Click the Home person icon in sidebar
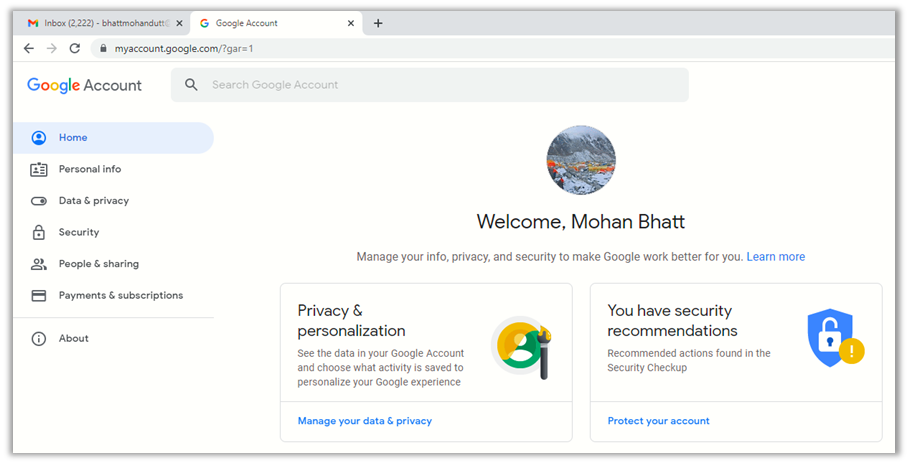 39,138
